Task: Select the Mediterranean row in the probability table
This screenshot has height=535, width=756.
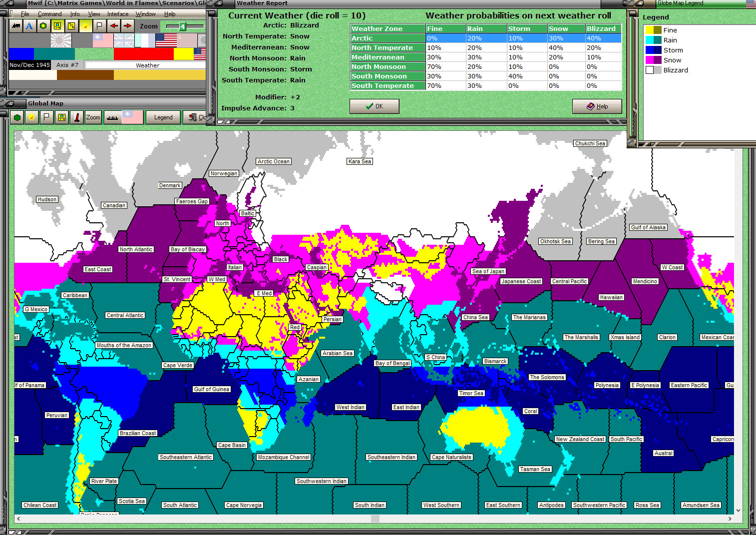Action: 486,57
